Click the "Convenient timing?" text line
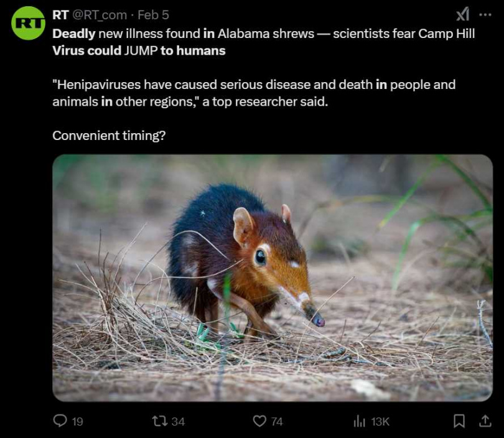 tap(109, 135)
